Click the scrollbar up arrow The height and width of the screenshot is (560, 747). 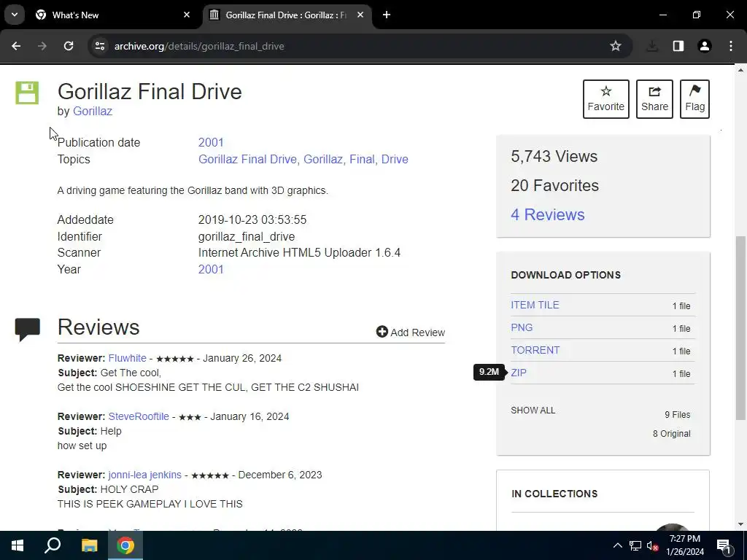pyautogui.click(x=740, y=70)
